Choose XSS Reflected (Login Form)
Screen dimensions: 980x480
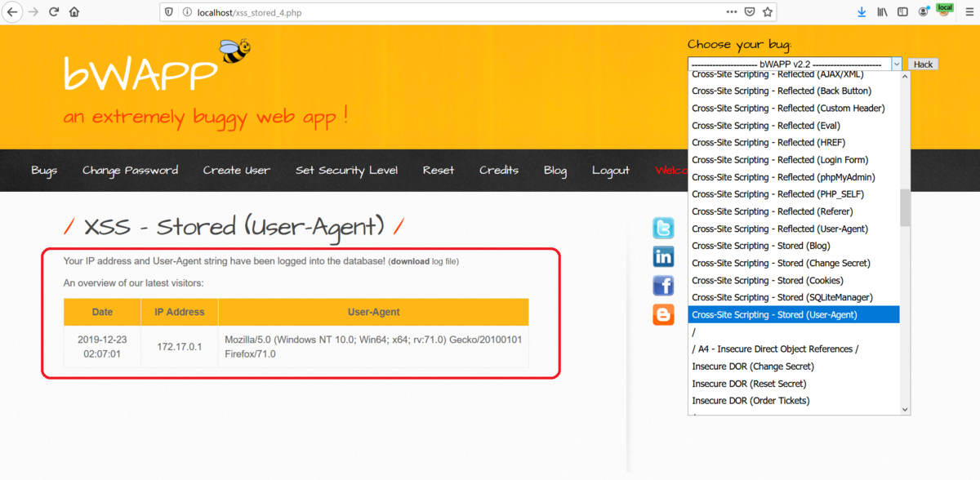[794, 160]
